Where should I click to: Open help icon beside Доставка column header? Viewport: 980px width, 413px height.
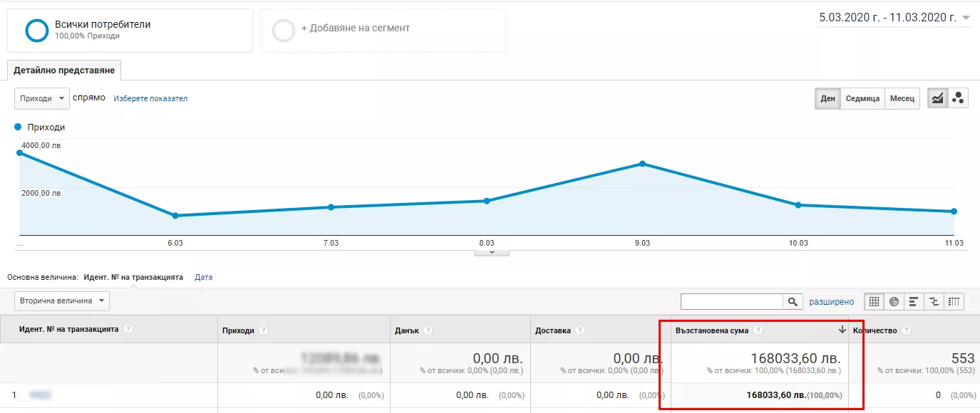coord(579,330)
